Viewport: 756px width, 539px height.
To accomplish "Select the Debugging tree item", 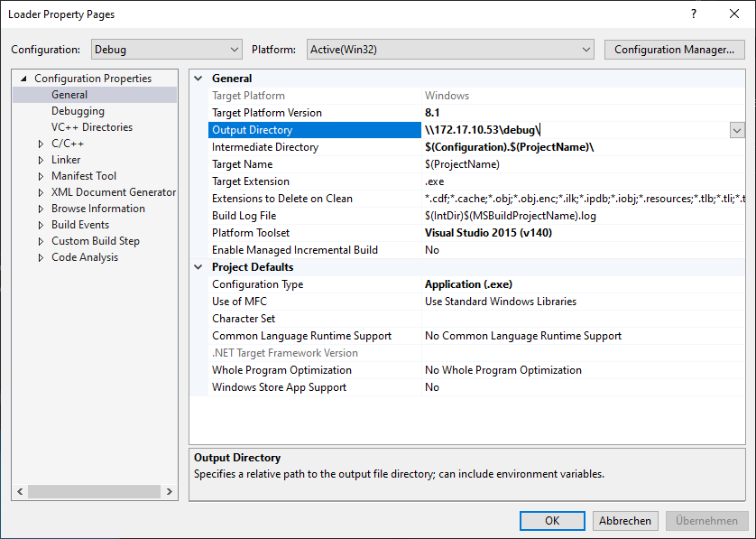I will (x=78, y=110).
